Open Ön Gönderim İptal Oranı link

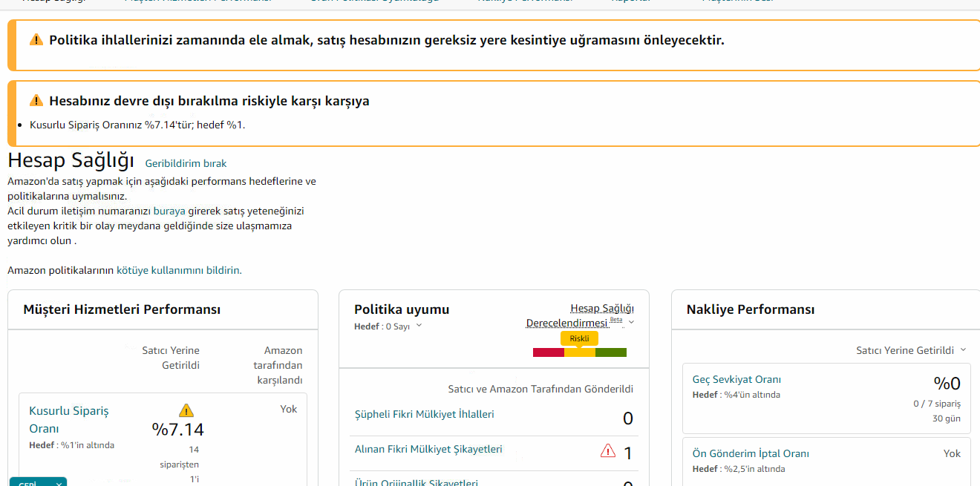tap(751, 453)
